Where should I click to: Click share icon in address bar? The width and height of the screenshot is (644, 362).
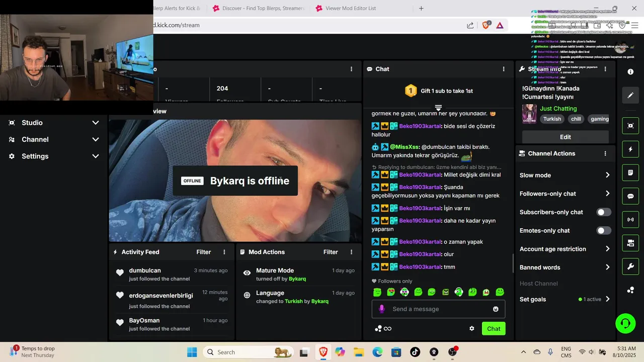point(470,25)
